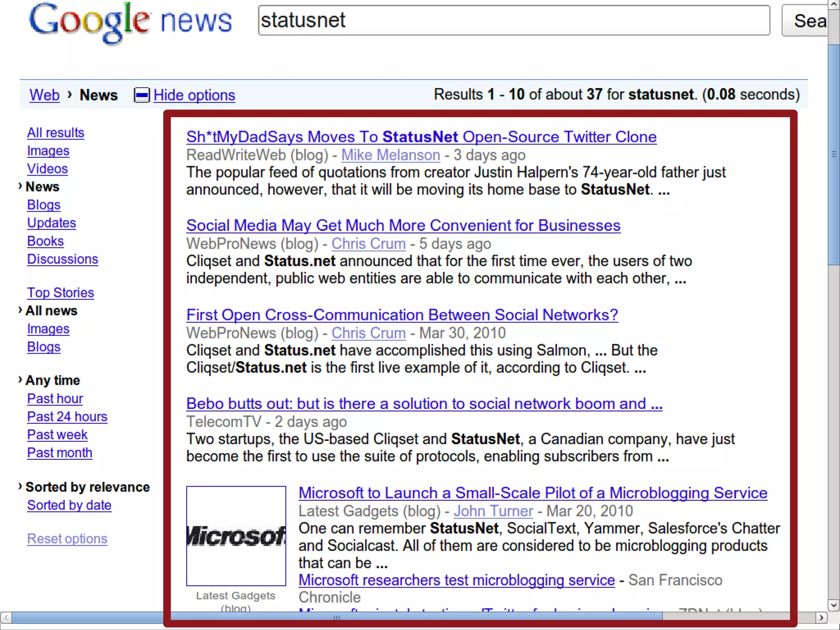Image resolution: width=840 pixels, height=630 pixels.
Task: Click the minus icon beside Hide options
Action: pos(142,95)
